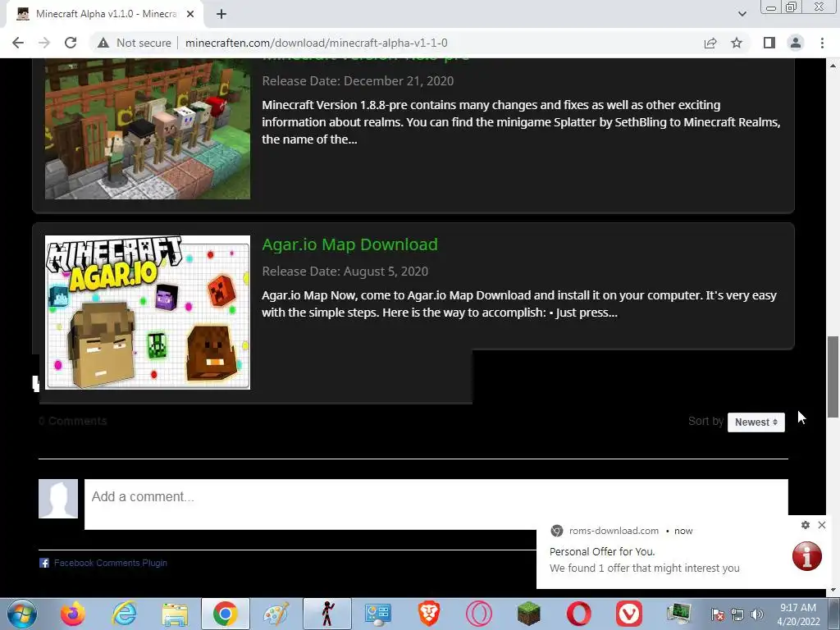Open the stick figure app in taskbar
840x630 pixels.
[x=327, y=614]
